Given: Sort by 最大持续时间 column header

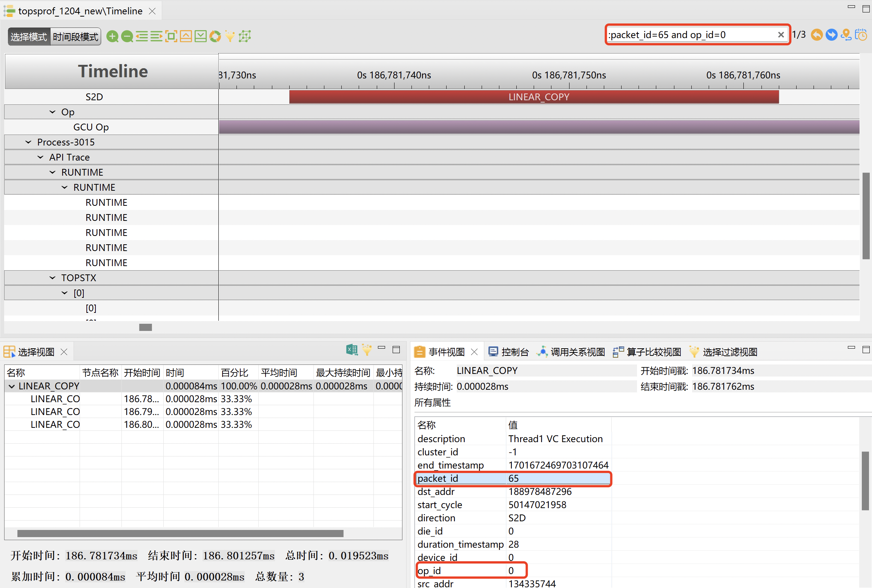Looking at the screenshot, I should (343, 373).
